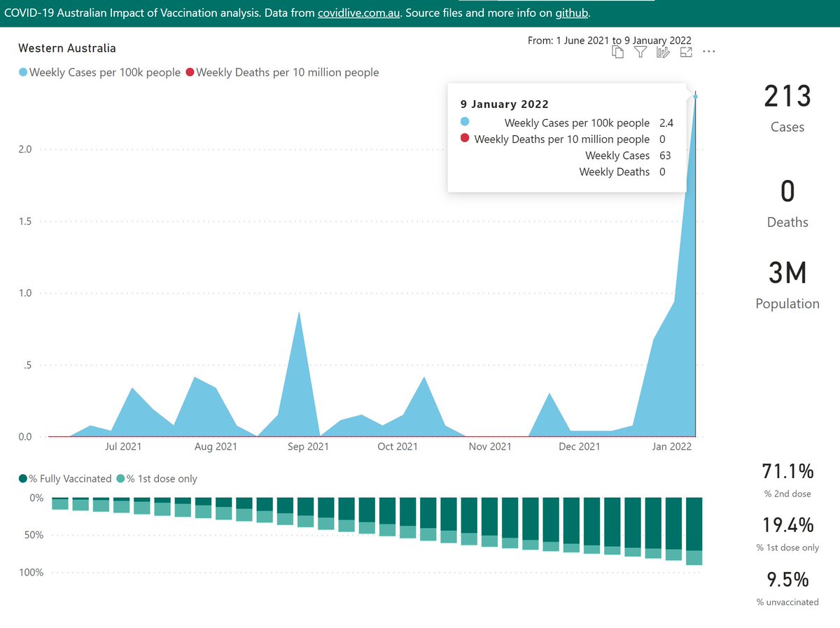This screenshot has width=840, height=628.
Task: Open the filters funnel icon on the visual
Action: 640,52
